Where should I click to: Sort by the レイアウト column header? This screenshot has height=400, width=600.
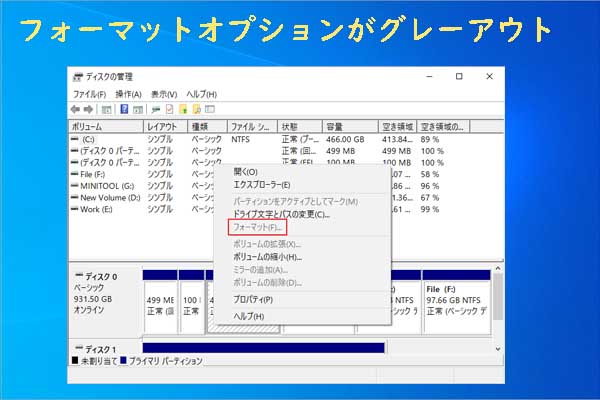165,127
